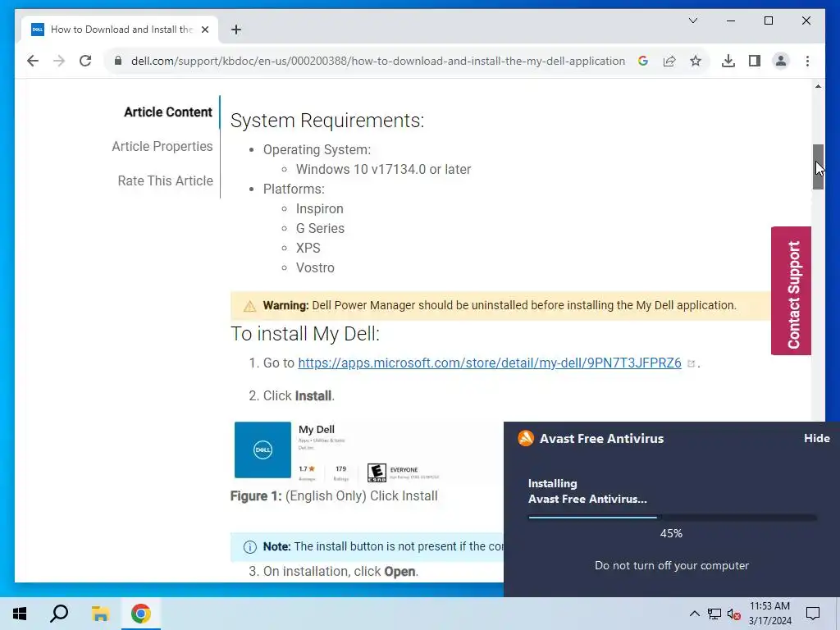840x630 pixels.
Task: Click the warning triangle icon
Action: point(249,307)
